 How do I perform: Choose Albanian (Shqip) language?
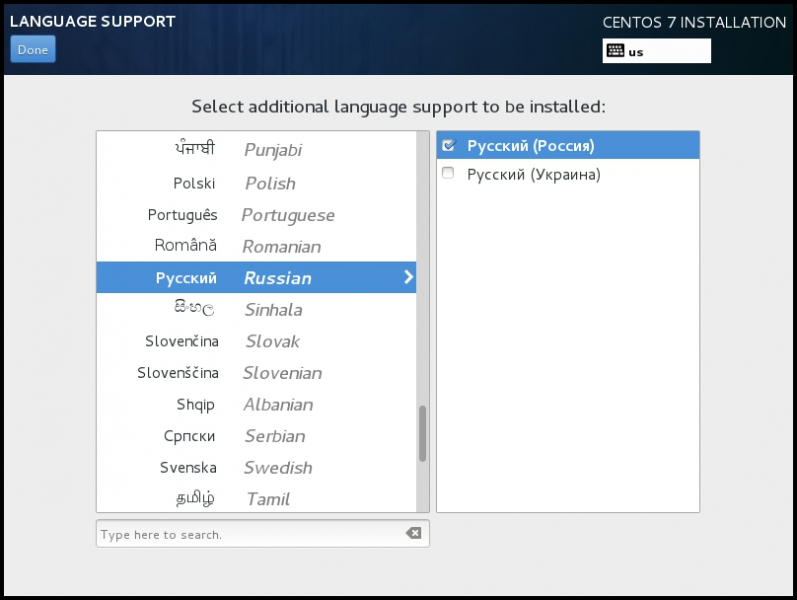[x=256, y=405]
